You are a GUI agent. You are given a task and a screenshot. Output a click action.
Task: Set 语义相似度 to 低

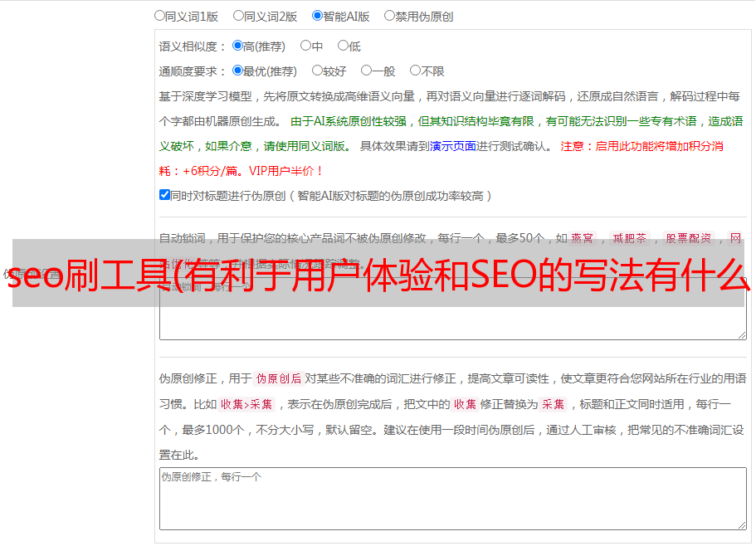coord(343,46)
